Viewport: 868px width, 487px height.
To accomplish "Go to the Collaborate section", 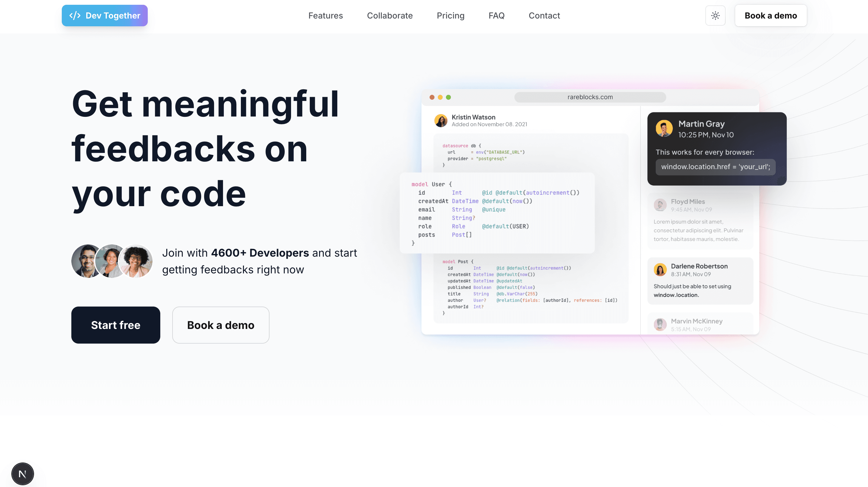I will pos(390,16).
